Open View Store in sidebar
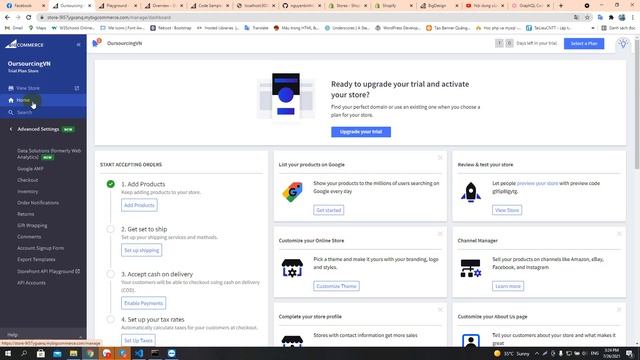Image resolution: width=640 pixels, height=360 pixels. pos(28,88)
